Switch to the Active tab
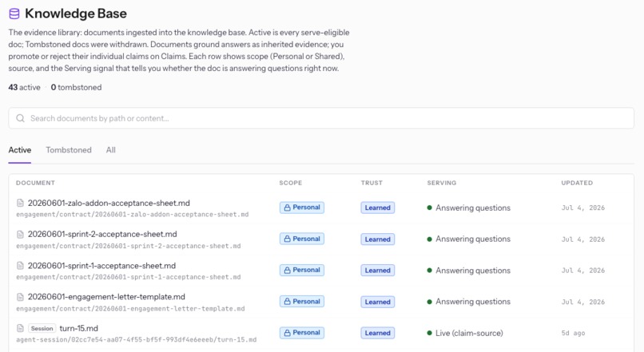 20,150
